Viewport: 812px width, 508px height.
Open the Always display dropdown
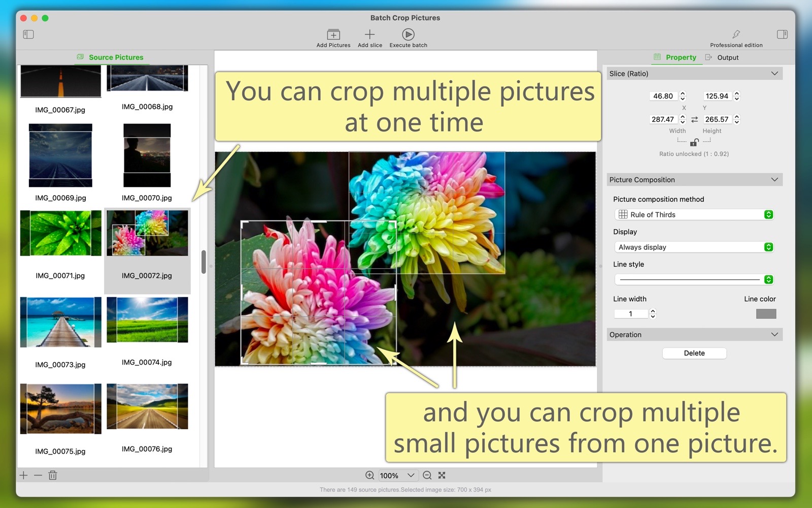tap(693, 247)
